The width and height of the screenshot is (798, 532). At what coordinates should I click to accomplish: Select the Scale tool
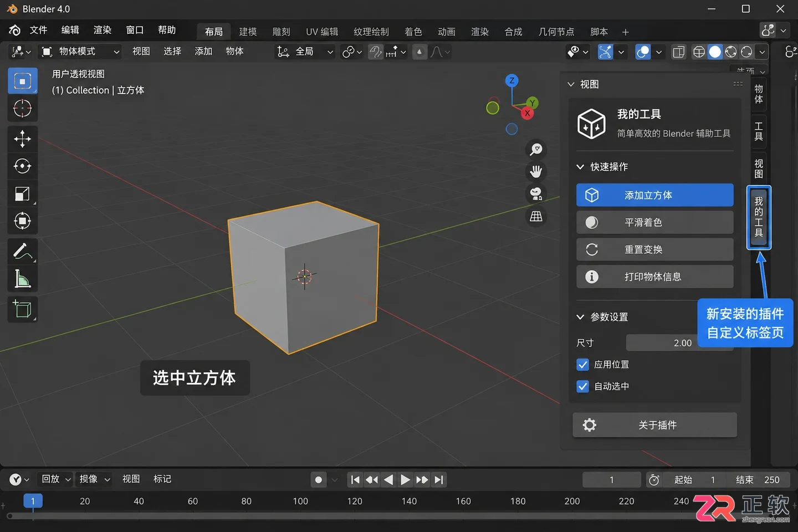[x=22, y=193]
